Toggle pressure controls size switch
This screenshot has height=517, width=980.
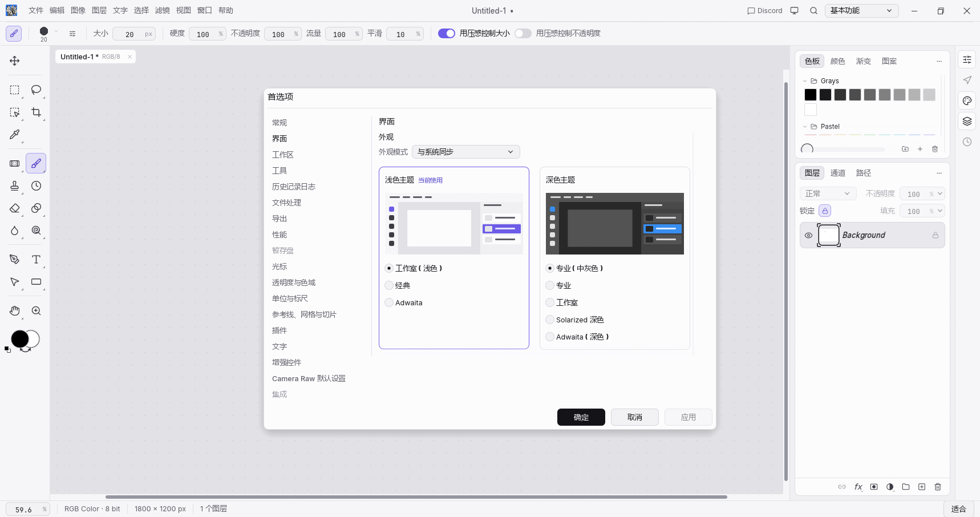(x=447, y=34)
